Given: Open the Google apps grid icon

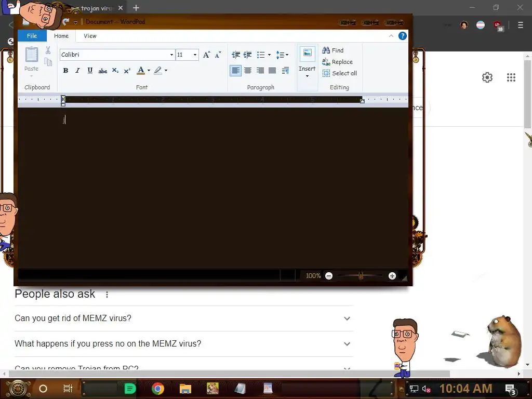Looking at the screenshot, I should tap(511, 77).
